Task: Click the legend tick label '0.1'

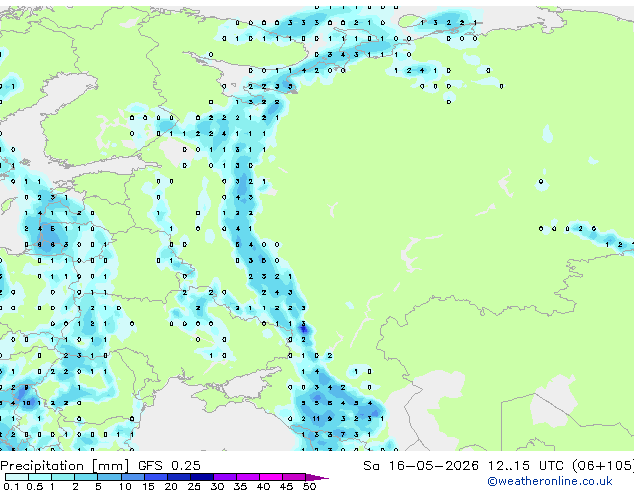Action: [x=11, y=486]
